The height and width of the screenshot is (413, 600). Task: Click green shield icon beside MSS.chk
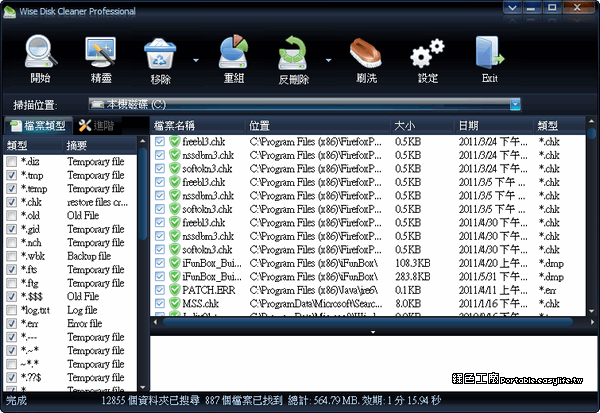coord(175,304)
